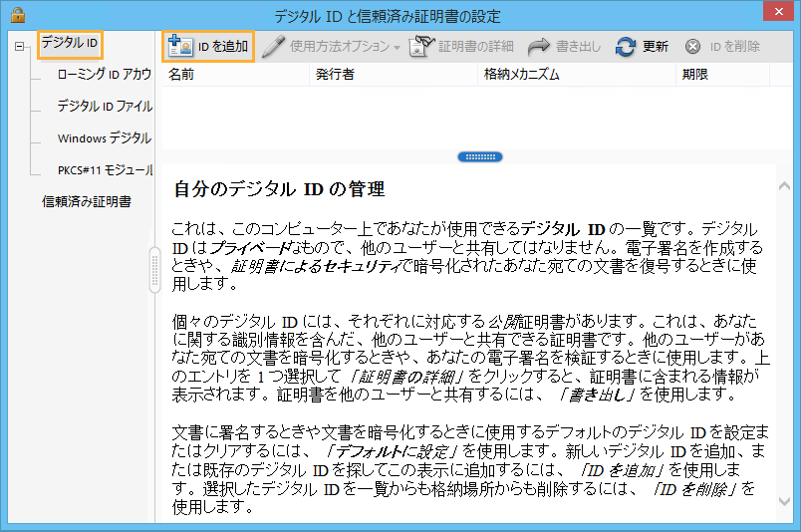Sort by 発行者 column header

[x=394, y=75]
